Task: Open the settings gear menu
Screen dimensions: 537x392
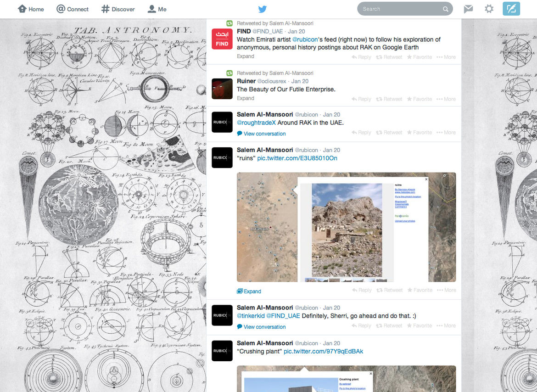Action: coord(489,9)
